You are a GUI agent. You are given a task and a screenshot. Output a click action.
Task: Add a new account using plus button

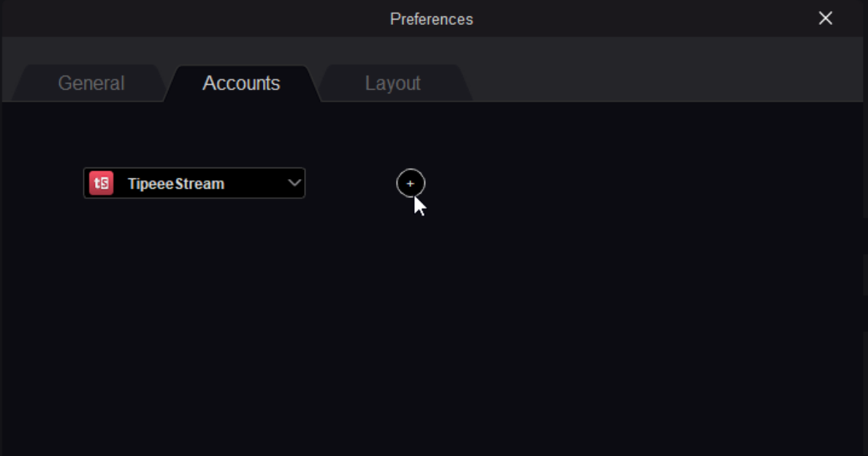[410, 183]
